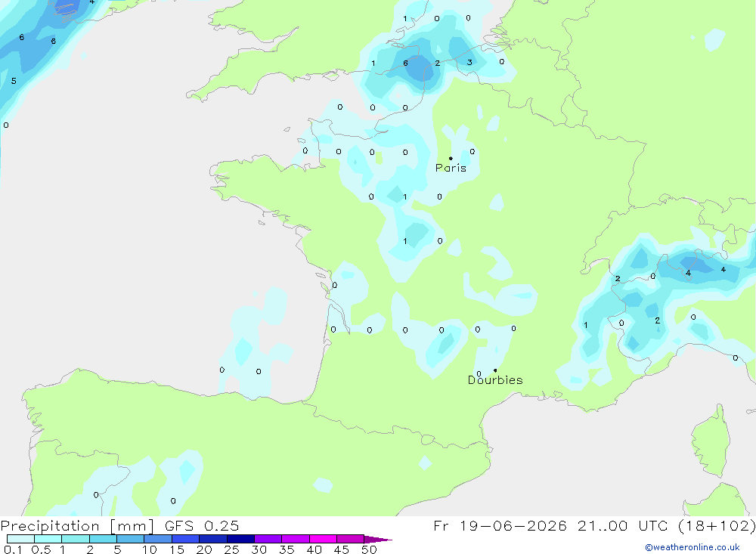The image size is (756, 554).
Task: Click the Paris city label
Action: click(451, 168)
